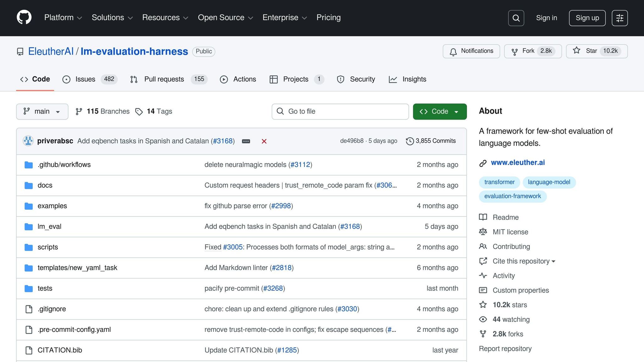
Task: Click the Notifications bell button
Action: 471,51
